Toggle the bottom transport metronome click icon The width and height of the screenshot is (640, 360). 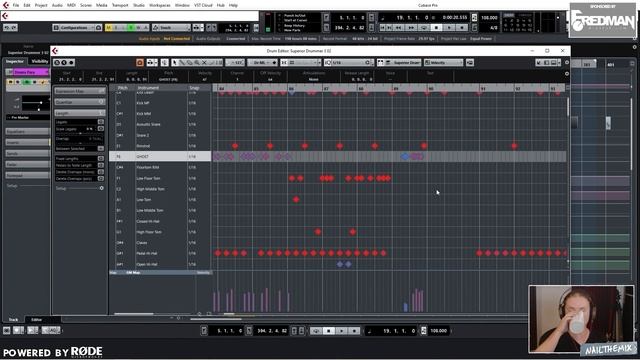pyautogui.click(x=424, y=331)
